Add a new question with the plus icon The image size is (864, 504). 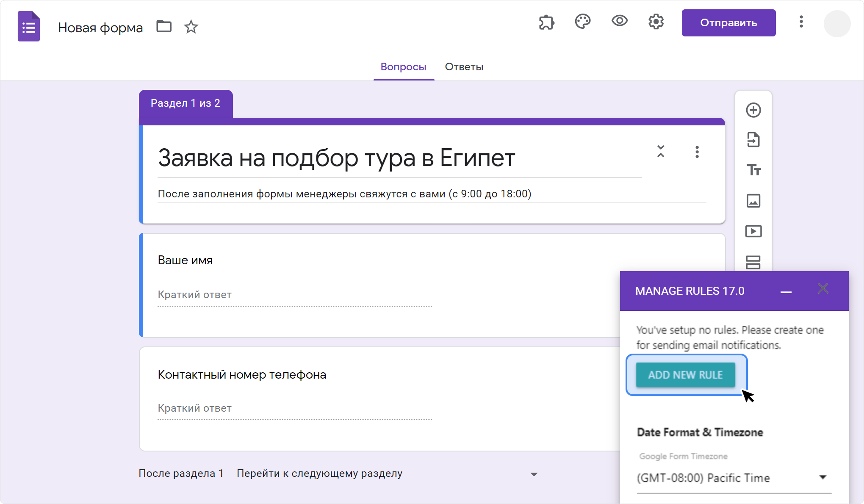pos(753,110)
